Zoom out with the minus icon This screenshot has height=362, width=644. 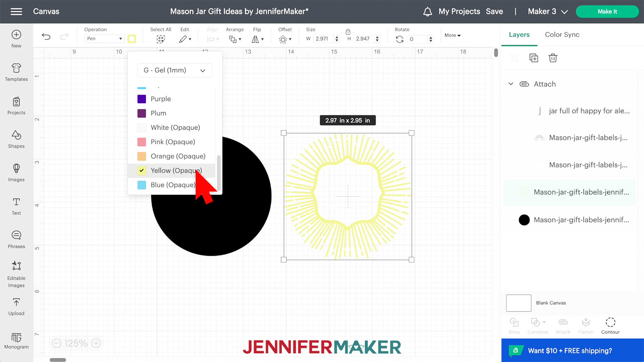coord(57,343)
